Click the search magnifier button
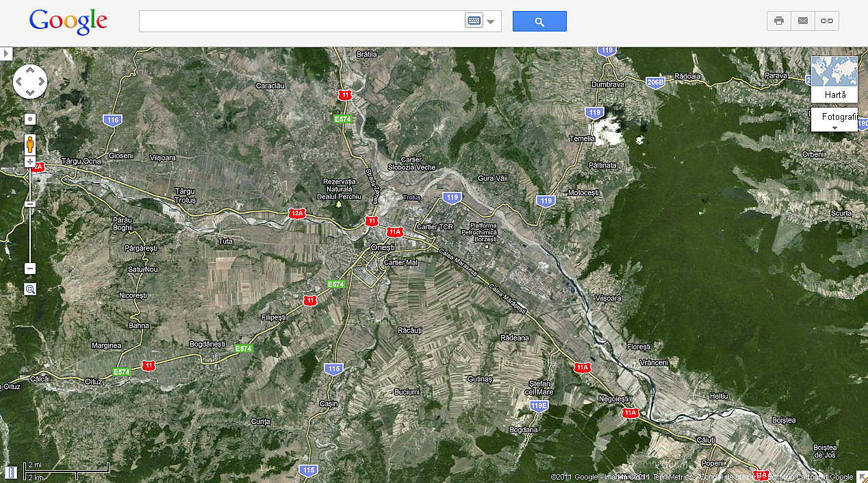Viewport: 868px width, 483px height. coord(539,21)
